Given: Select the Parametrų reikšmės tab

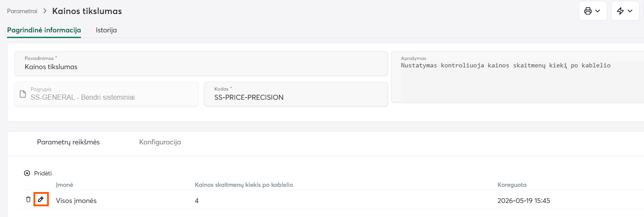Looking at the screenshot, I should click(68, 142).
